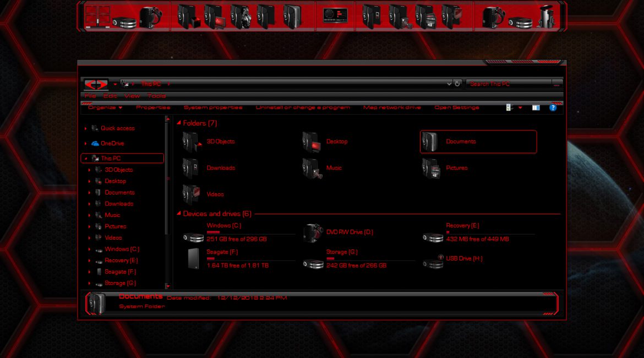Click the "System Folder" text in details pane

click(x=141, y=307)
